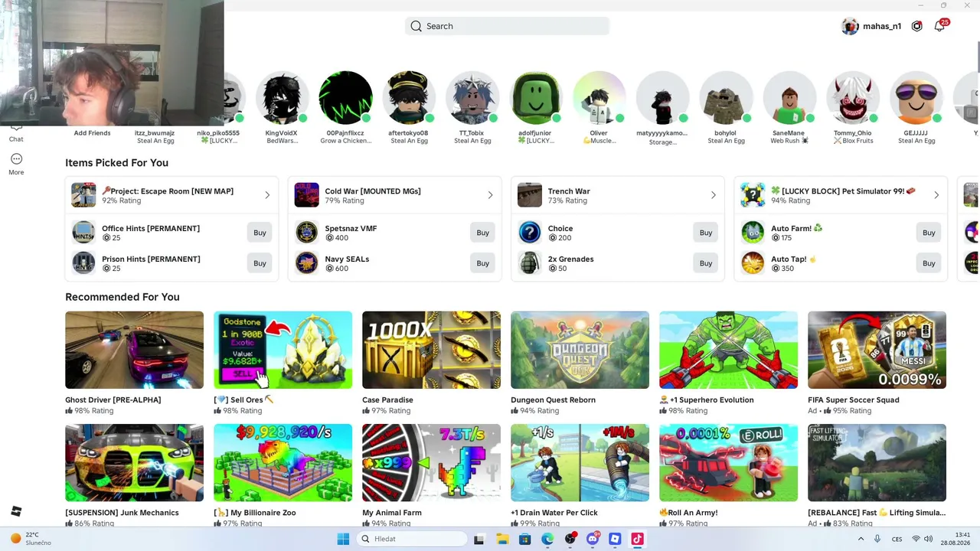
Task: Open the FIFA Super Soccer Squad title link
Action: [854, 399]
